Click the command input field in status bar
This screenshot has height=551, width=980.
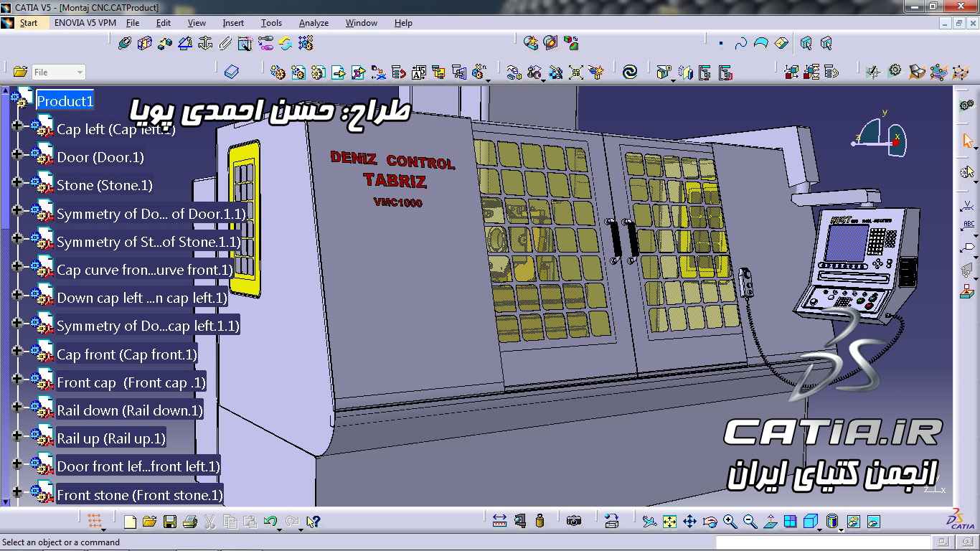825,542
